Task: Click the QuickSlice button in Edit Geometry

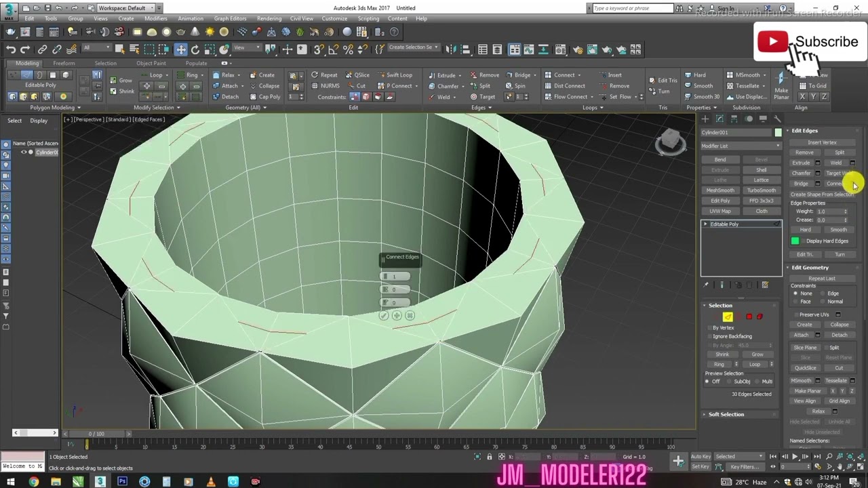Action: (805, 368)
